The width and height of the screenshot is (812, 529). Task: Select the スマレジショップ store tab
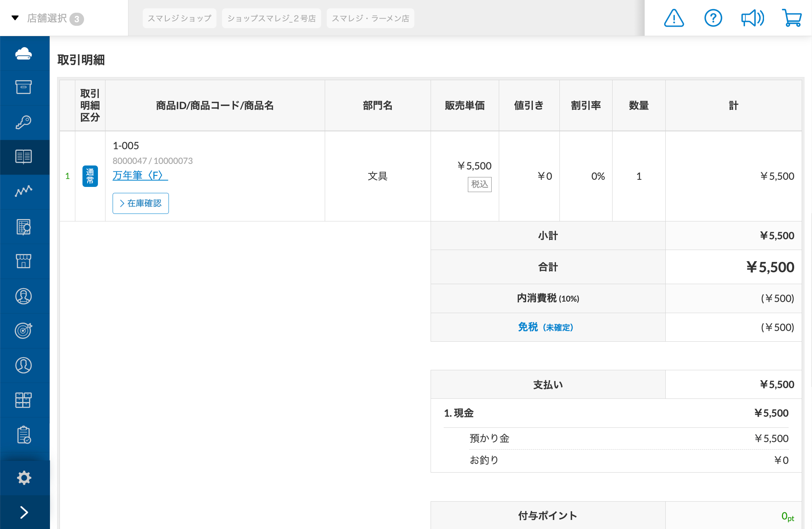180,18
